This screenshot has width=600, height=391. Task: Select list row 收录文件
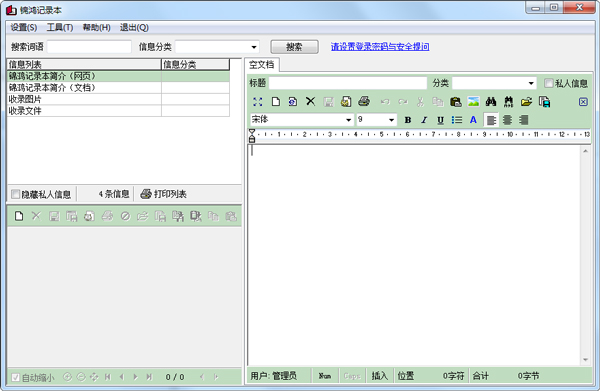pos(119,111)
